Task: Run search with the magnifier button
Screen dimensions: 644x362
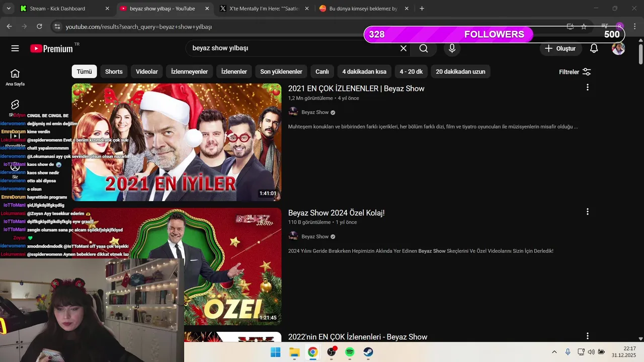Action: (424, 48)
